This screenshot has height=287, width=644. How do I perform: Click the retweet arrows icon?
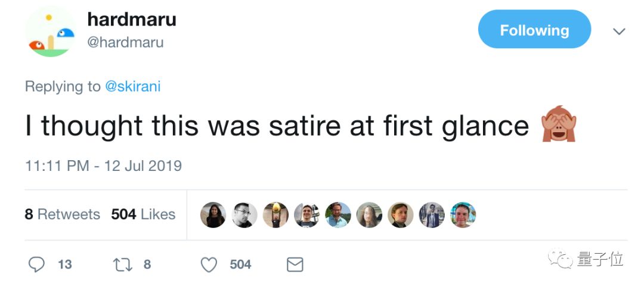tap(121, 264)
